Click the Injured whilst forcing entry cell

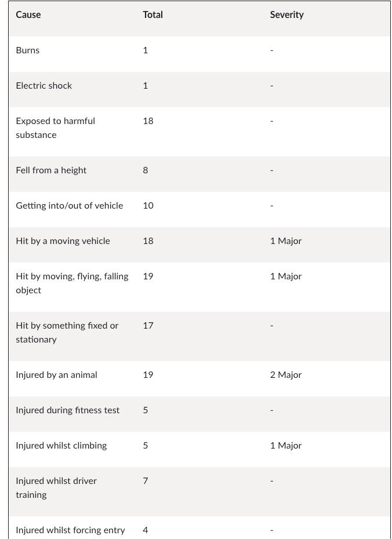pyautogui.click(x=70, y=530)
